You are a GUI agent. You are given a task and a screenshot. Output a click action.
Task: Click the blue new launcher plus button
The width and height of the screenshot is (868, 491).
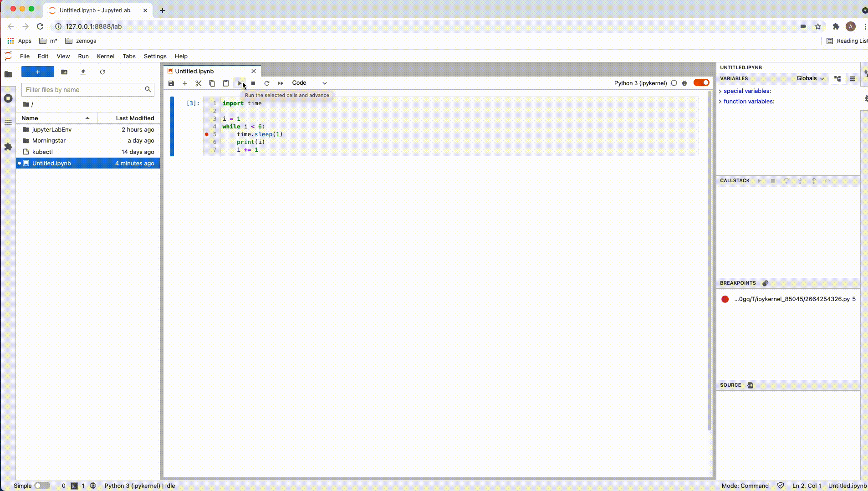click(38, 72)
